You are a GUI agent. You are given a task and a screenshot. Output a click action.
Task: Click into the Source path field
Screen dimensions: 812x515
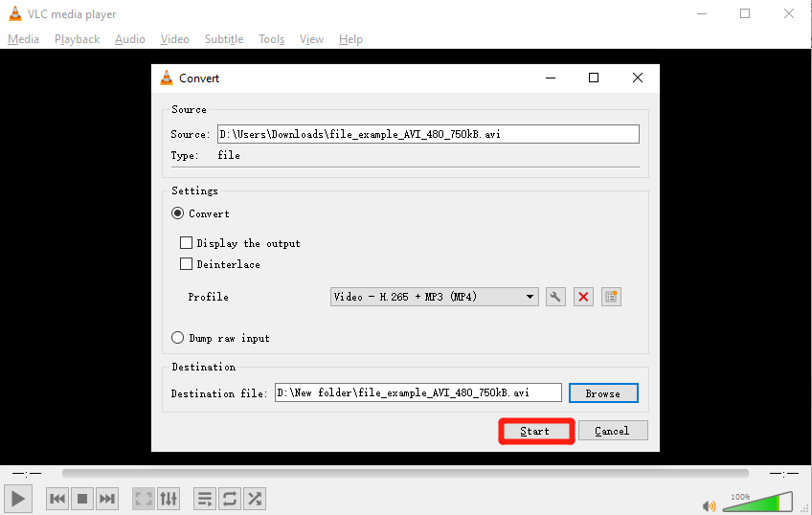coord(428,134)
